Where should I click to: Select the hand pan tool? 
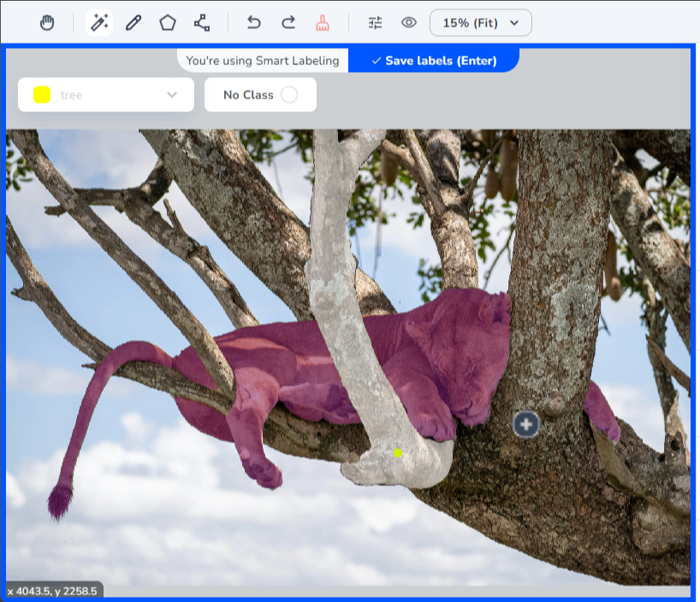pos(47,23)
